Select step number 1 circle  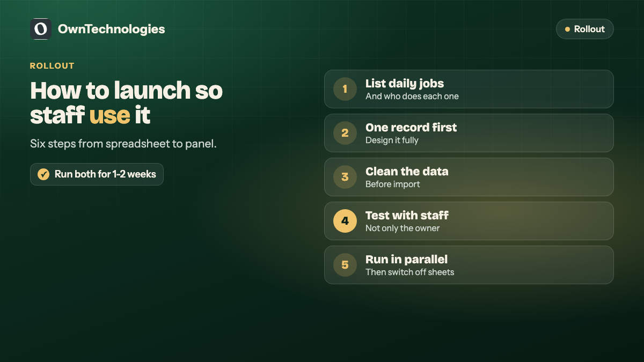pyautogui.click(x=345, y=89)
